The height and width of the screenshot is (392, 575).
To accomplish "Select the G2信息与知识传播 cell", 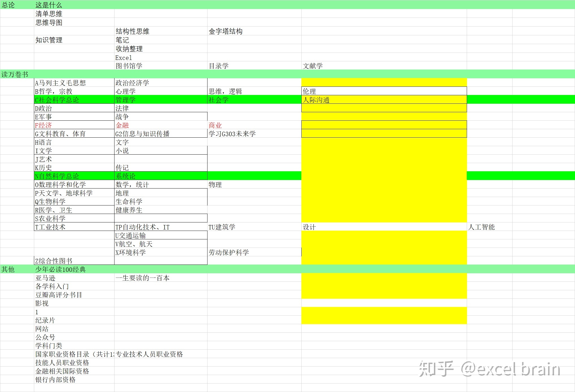I will 142,134.
